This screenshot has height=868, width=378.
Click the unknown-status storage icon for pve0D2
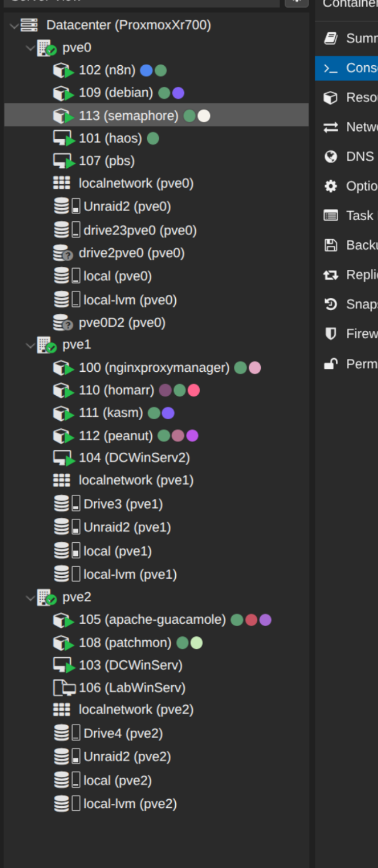(63, 322)
